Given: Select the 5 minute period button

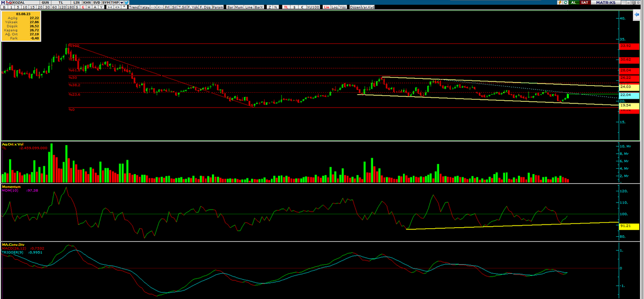Looking at the screenshot, I should pyautogui.click(x=18, y=7).
